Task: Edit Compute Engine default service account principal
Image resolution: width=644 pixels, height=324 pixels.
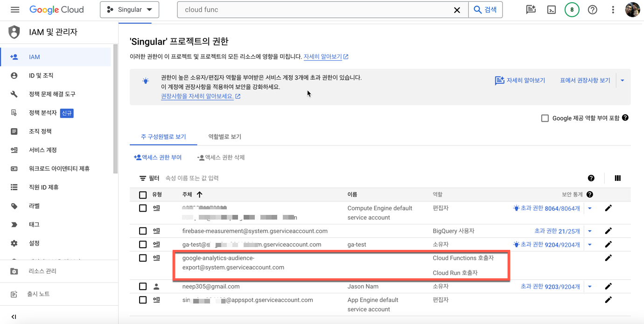Action: pyautogui.click(x=608, y=208)
